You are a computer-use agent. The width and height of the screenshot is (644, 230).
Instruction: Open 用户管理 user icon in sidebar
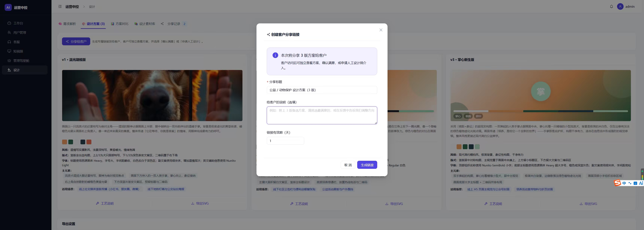tap(9, 33)
